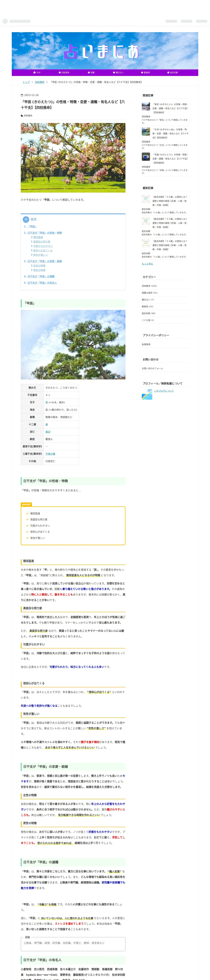This screenshot has width=210, height=980.
Task: Open latest article thumbnail for 35画
Action: click(x=146, y=221)
